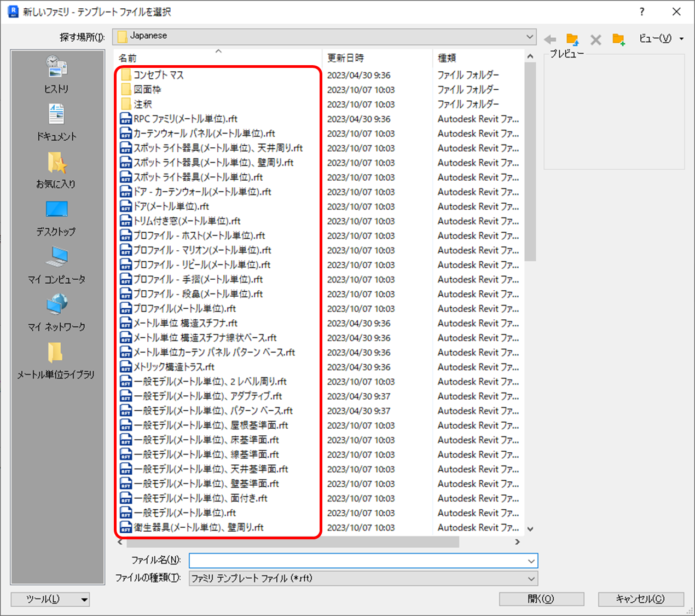Select the コンセプト マス folder
Viewport: 695px width, 616px height.
[x=153, y=75]
